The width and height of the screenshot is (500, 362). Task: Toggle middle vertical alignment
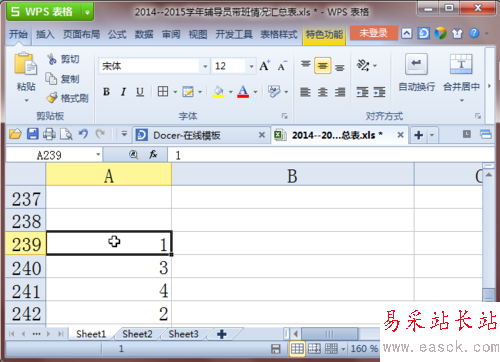click(322, 66)
